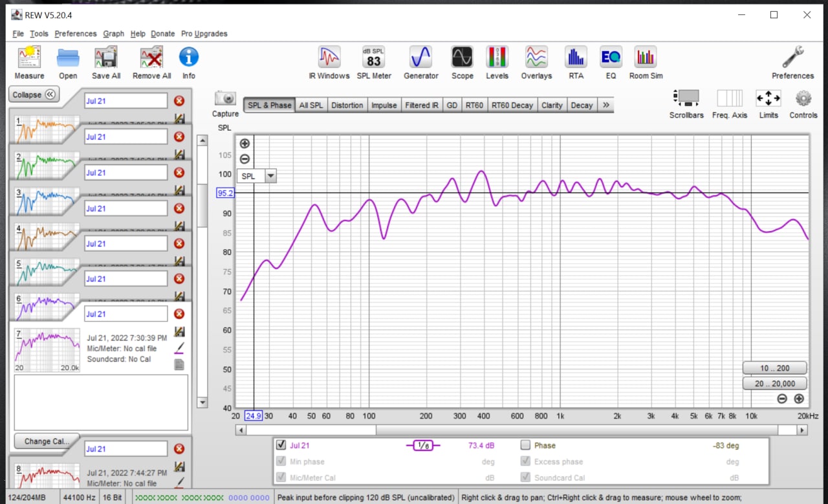The image size is (828, 504).
Task: Change line colour of 7:30:39 PM measurement
Action: pyautogui.click(x=179, y=348)
